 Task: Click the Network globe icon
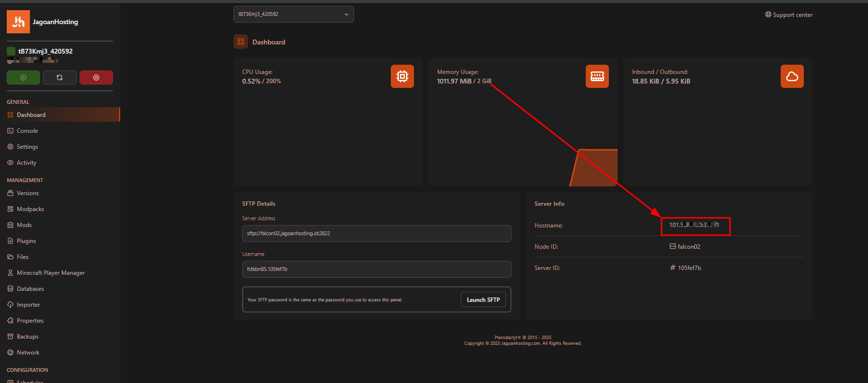10,352
